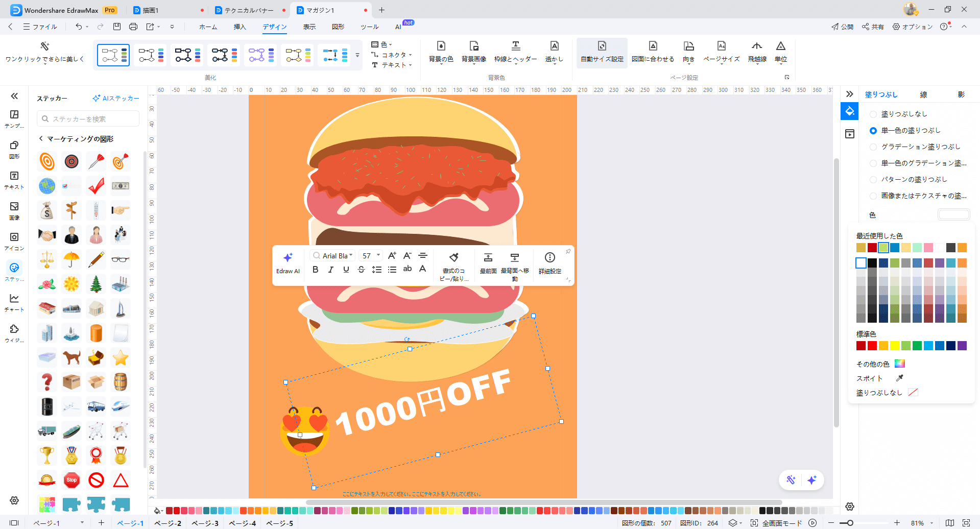Switch to the ページ-3 page tab
980x529 pixels.
(205, 523)
